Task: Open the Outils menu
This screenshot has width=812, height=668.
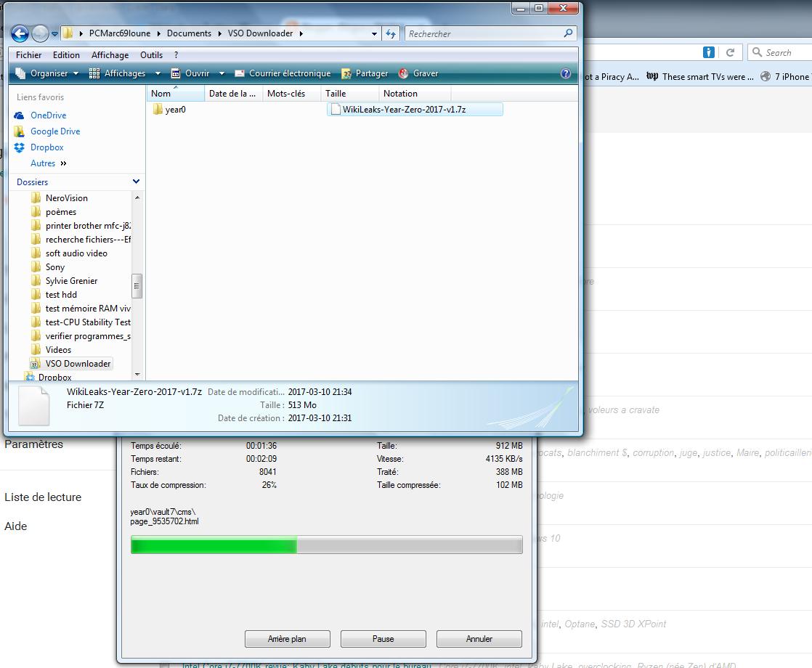Action: [151, 55]
